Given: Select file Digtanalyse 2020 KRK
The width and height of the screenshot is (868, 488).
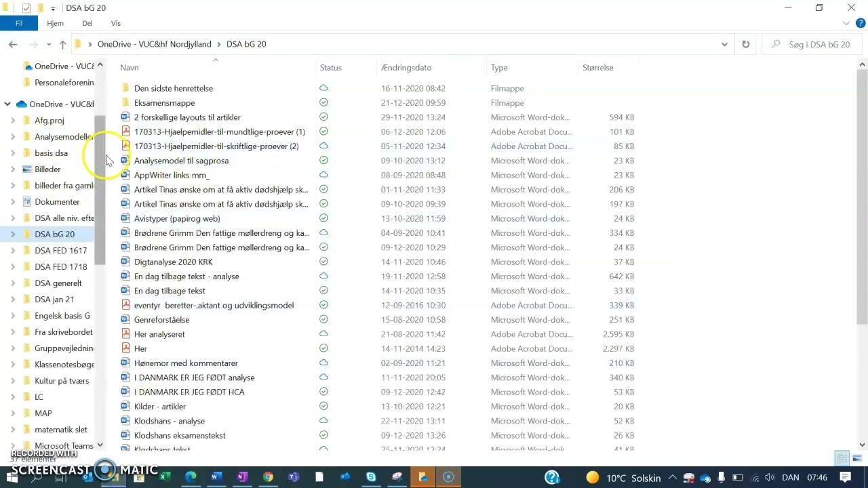Looking at the screenshot, I should coord(174,262).
